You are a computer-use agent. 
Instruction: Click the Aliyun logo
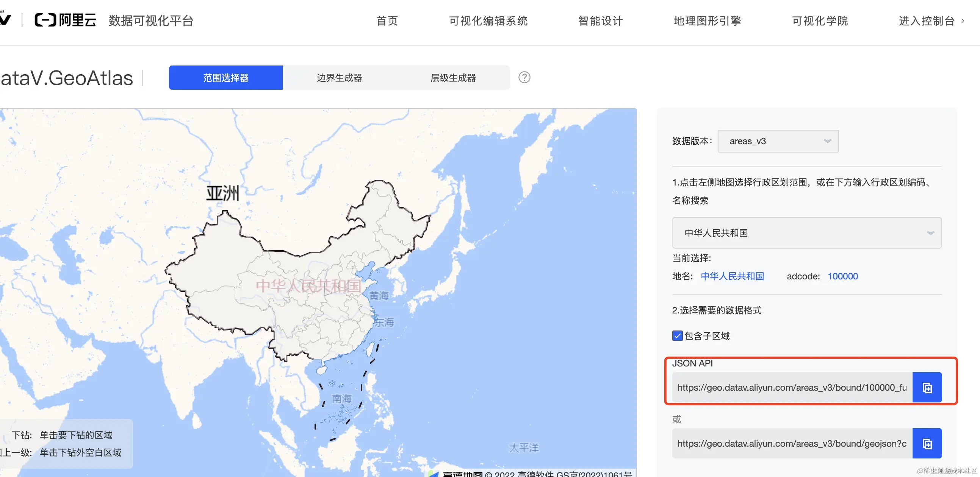coord(66,20)
